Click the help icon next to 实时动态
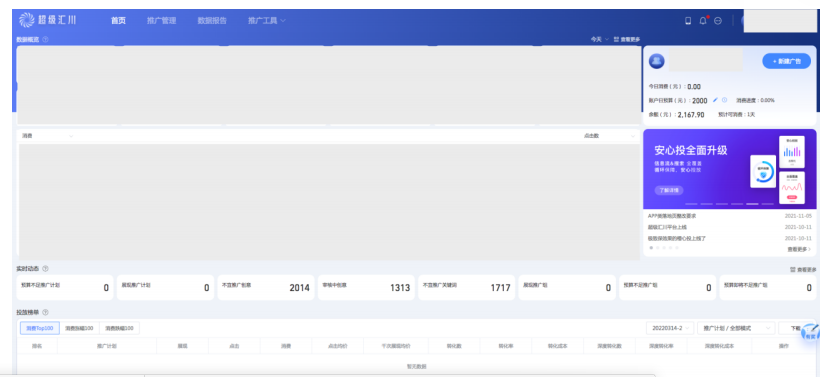This screenshot has width=820, height=377. point(45,268)
